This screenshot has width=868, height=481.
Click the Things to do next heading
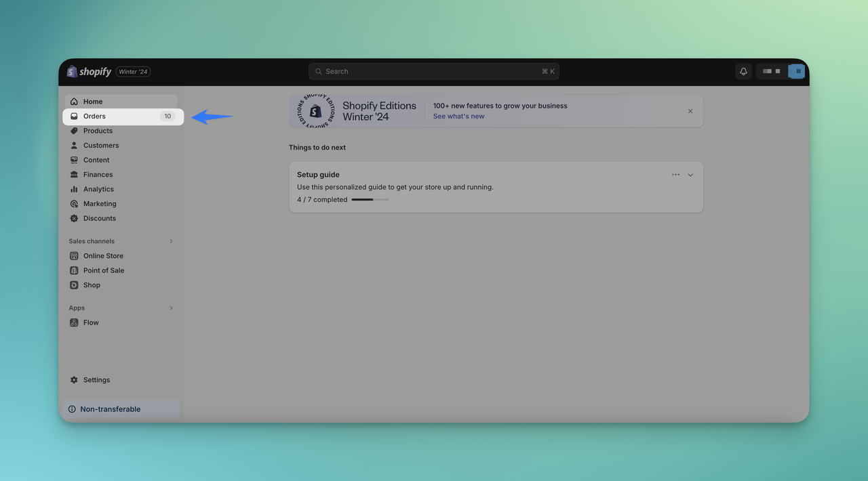point(317,148)
